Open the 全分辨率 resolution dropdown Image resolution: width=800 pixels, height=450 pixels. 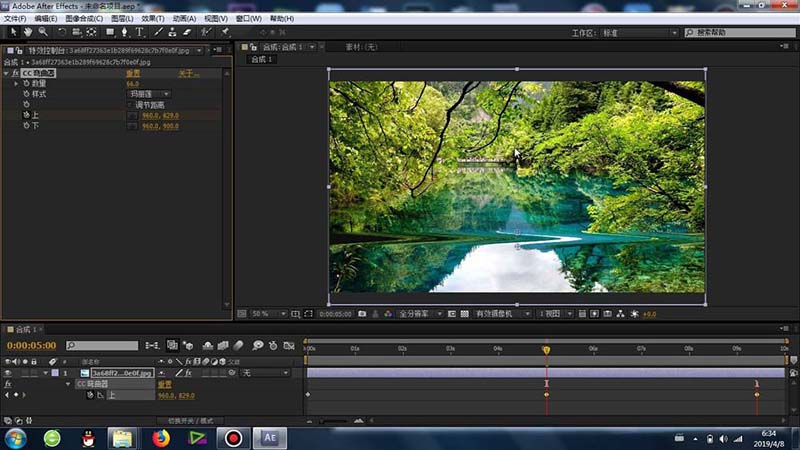pos(420,314)
